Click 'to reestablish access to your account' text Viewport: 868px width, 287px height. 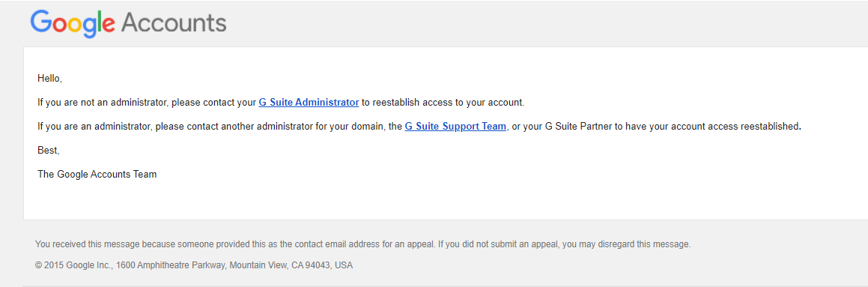click(x=442, y=103)
